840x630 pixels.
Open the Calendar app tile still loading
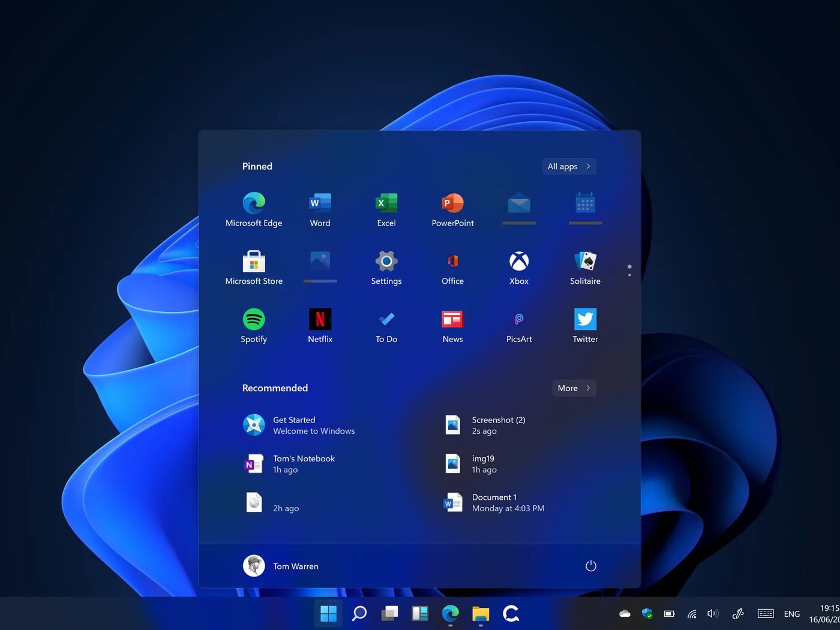pyautogui.click(x=585, y=209)
